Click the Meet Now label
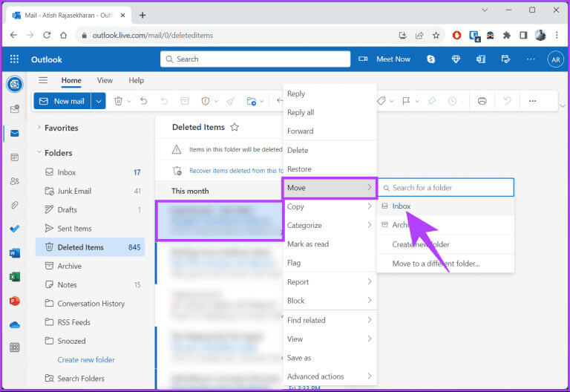Screen dimensions: 570x392 393,59
